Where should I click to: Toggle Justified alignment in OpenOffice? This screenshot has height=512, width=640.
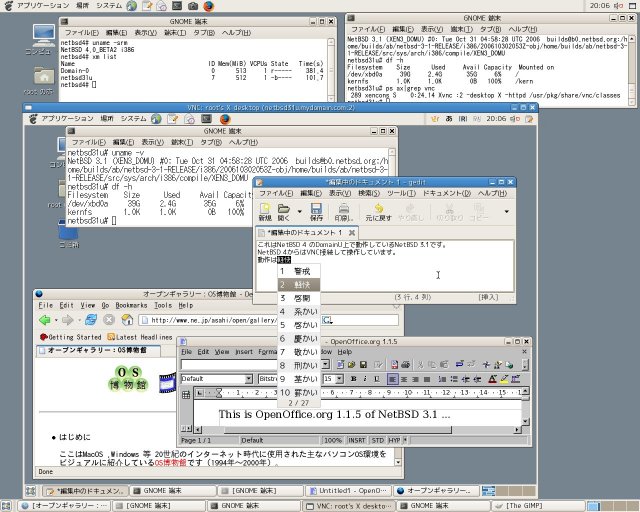[x=427, y=379]
